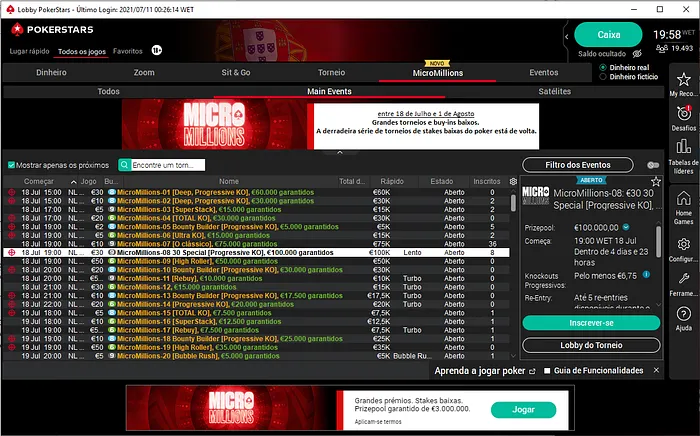Sort by the Inscritos column header

pos(487,181)
